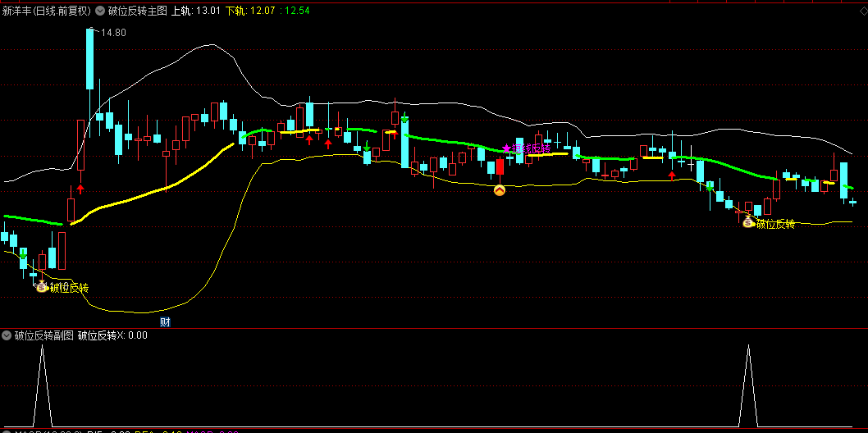This screenshot has height=433, width=868.
Task: Click the 破位反转副图 sub-chart name
Action: coord(44,335)
